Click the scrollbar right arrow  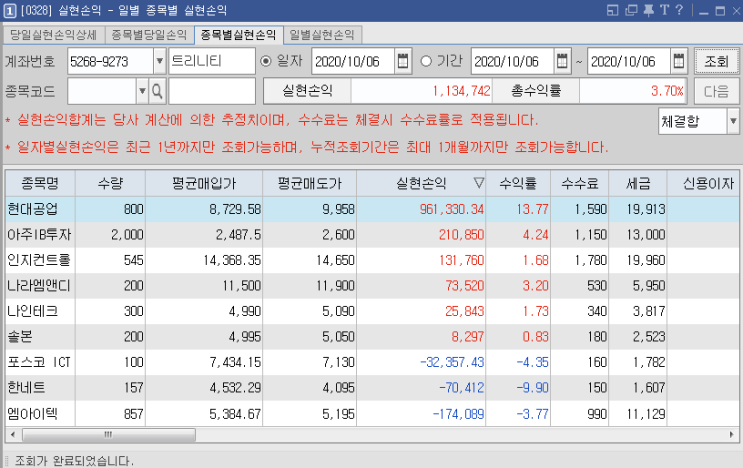click(732, 434)
